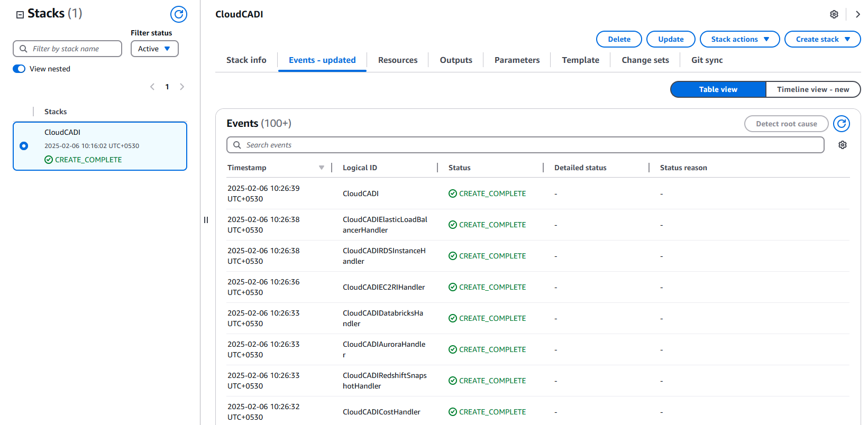This screenshot has height=425, width=868.
Task: Switch to the Resources tab
Action: pos(398,60)
